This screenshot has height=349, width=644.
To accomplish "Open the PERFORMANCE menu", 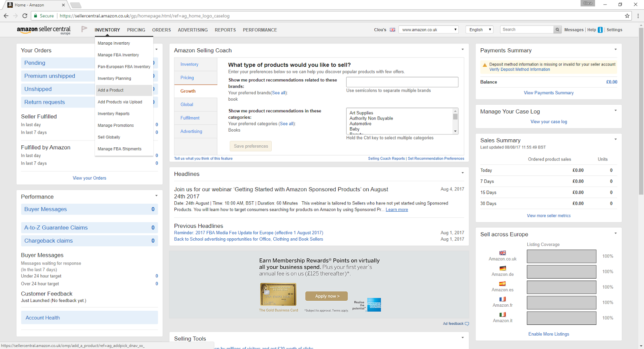I will (260, 30).
